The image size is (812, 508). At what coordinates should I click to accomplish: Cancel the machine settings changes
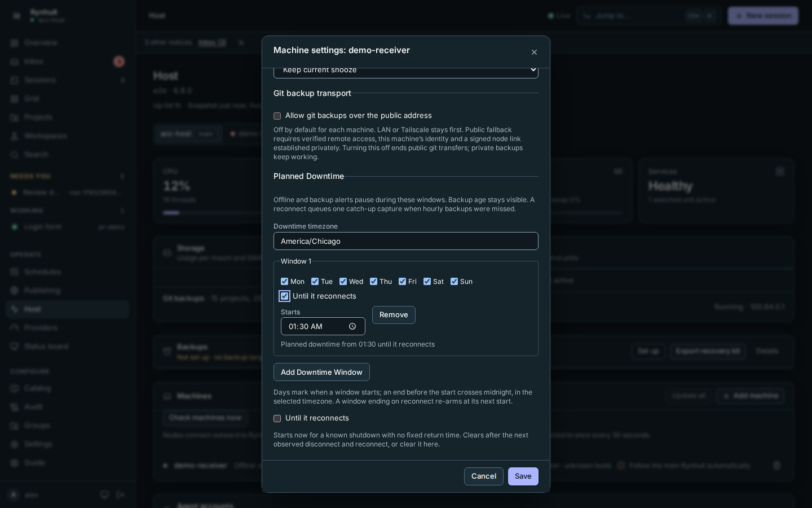[x=484, y=476]
